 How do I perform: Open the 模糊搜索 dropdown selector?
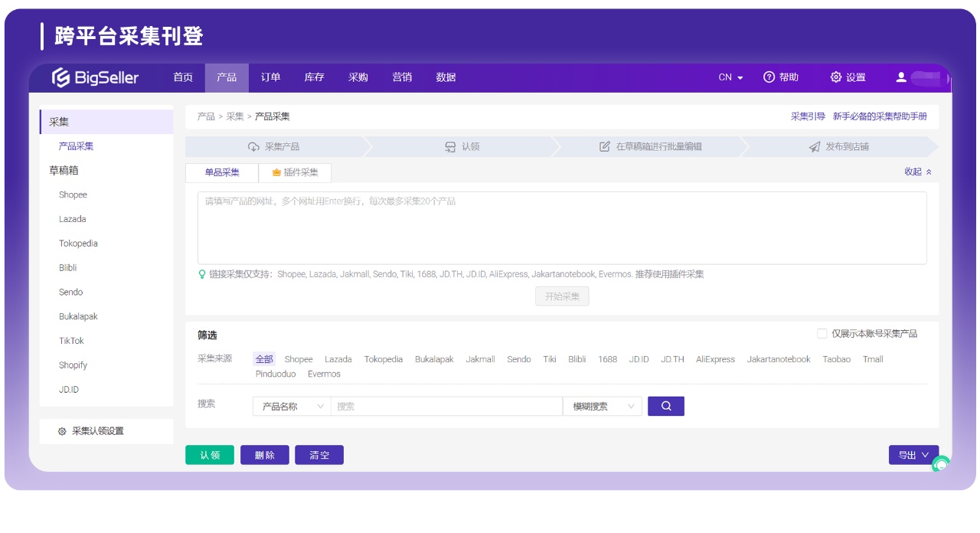click(602, 406)
